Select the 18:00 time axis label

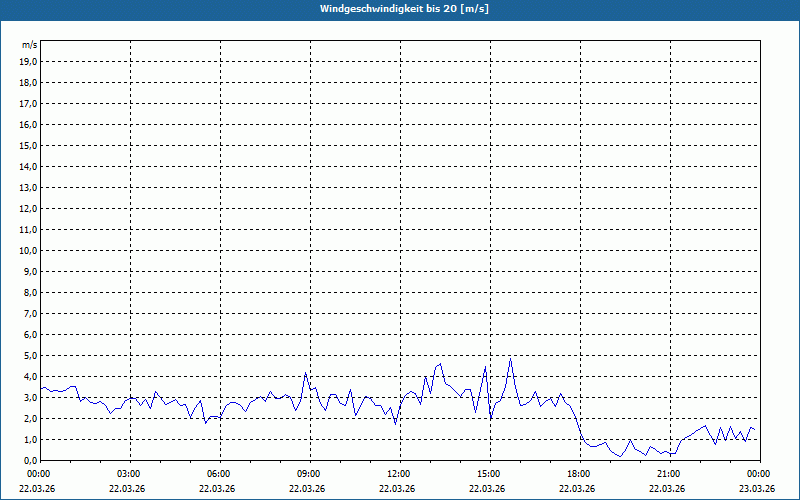point(579,473)
